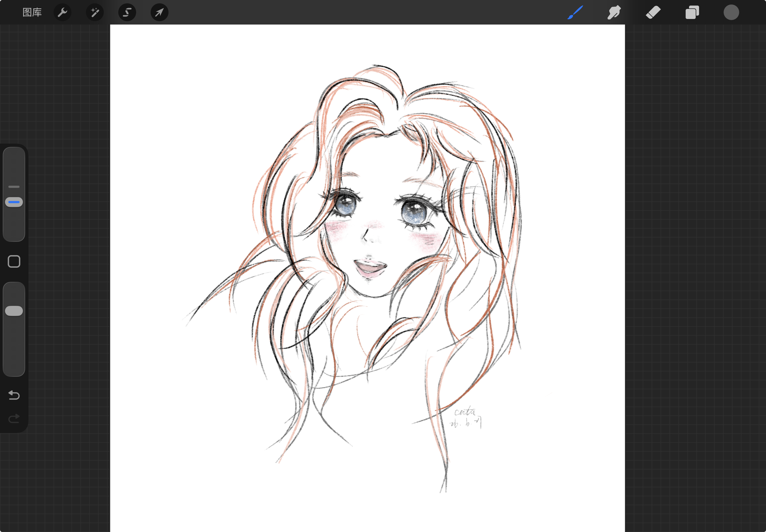Open the Actions wrench menu
Viewport: 766px width, 532px height.
click(x=62, y=12)
